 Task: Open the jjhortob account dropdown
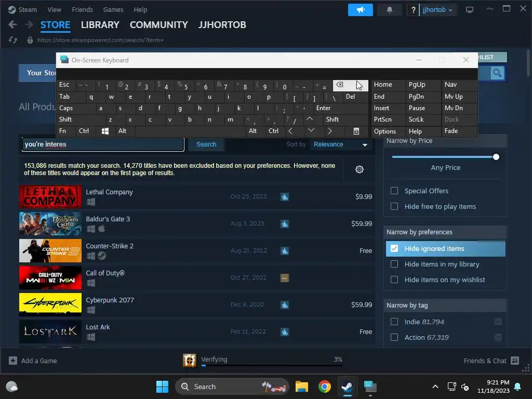[437, 10]
